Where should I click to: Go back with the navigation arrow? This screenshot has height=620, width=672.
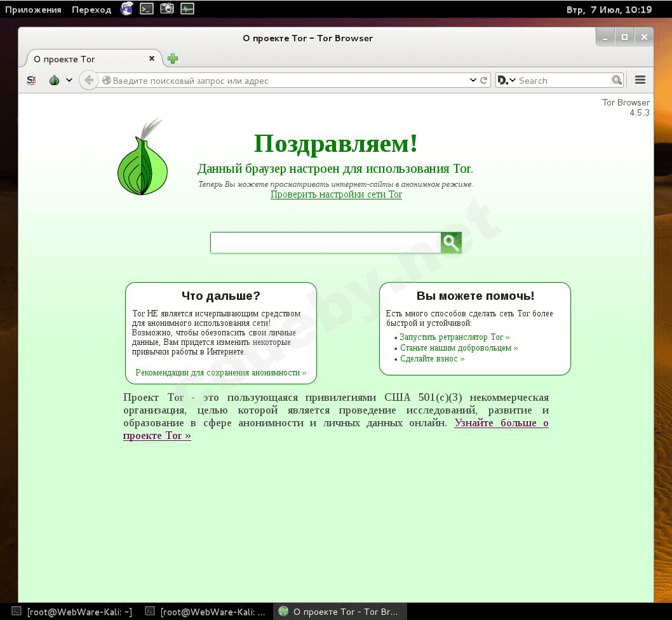tap(89, 80)
